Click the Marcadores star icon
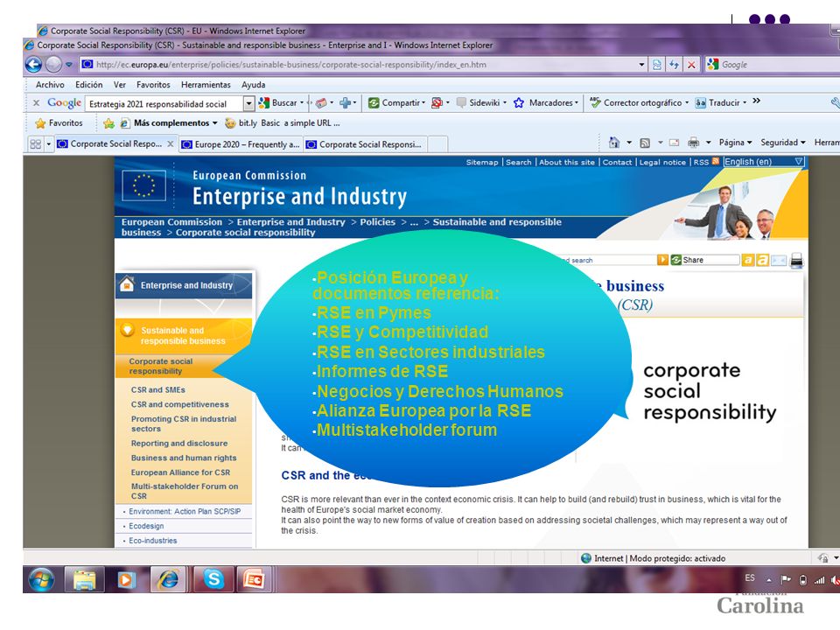Viewport: 840px width, 630px height. pos(519,103)
